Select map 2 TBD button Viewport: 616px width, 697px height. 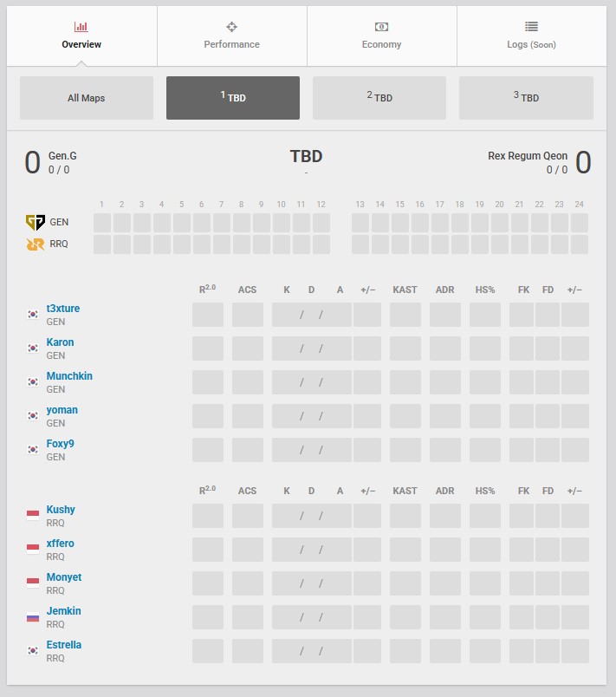pyautogui.click(x=379, y=98)
